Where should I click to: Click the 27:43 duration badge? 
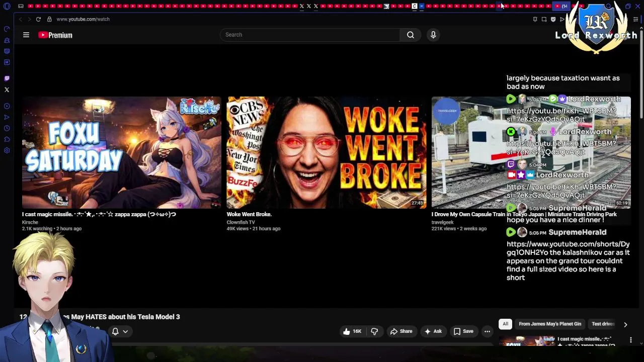pos(417,203)
